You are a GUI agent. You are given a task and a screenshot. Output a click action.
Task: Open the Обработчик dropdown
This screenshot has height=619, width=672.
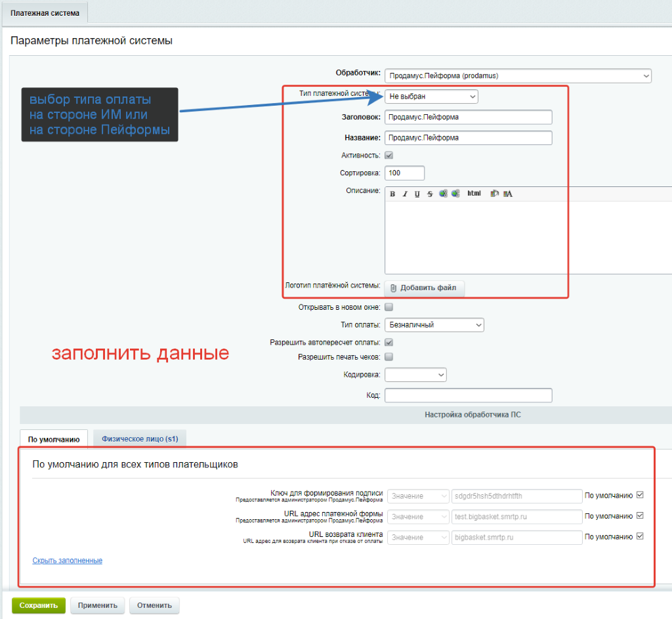point(518,76)
